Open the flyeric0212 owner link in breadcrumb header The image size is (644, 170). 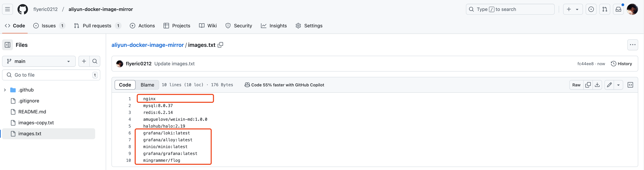pyautogui.click(x=46, y=9)
